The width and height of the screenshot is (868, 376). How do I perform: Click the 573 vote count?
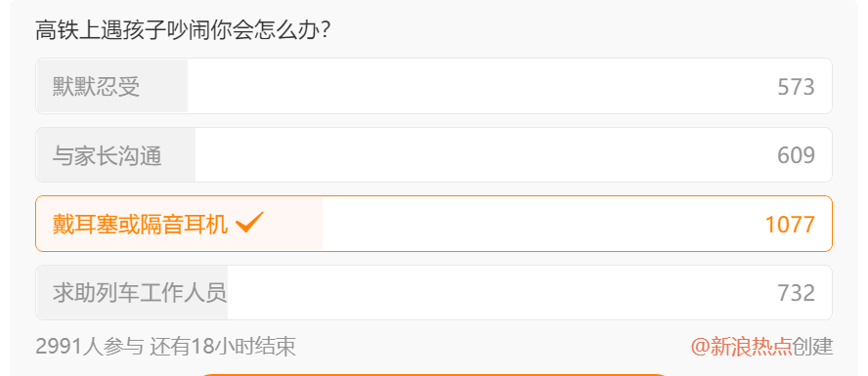796,87
